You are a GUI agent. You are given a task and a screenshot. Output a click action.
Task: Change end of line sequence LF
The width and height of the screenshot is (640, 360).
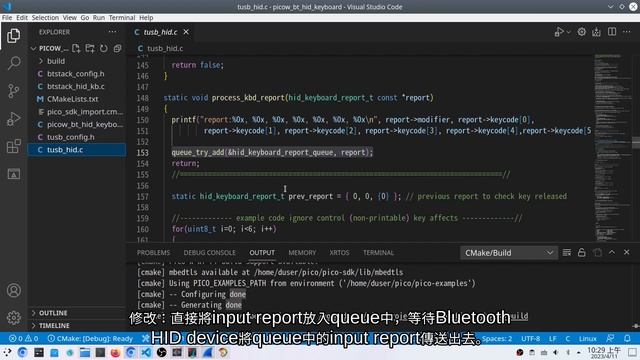pos(553,338)
